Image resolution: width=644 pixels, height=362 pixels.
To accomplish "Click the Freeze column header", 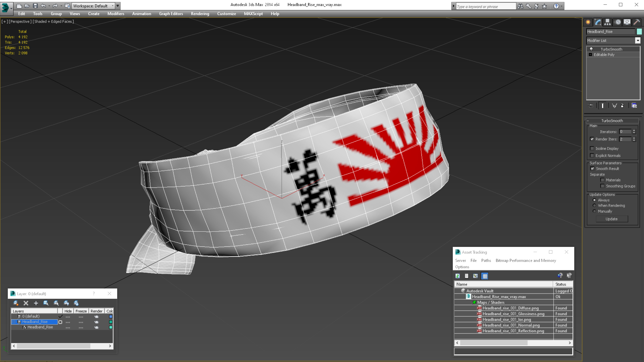I will 81,311.
